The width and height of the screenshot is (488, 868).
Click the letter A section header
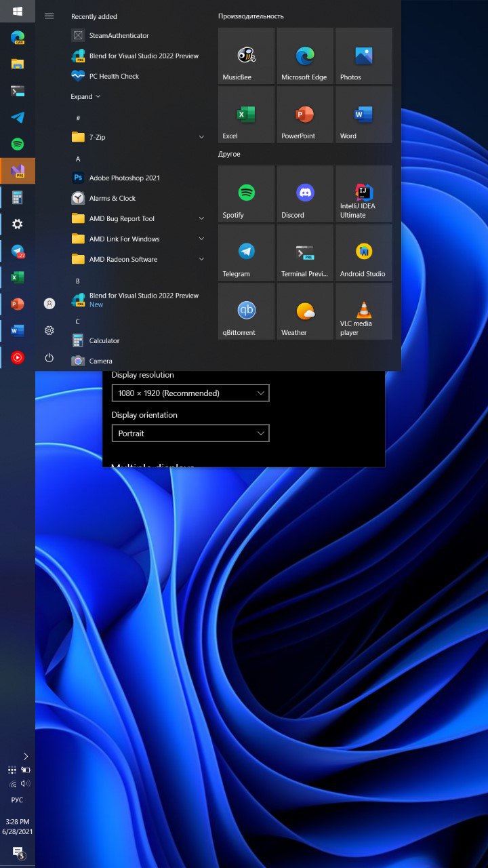click(x=78, y=159)
